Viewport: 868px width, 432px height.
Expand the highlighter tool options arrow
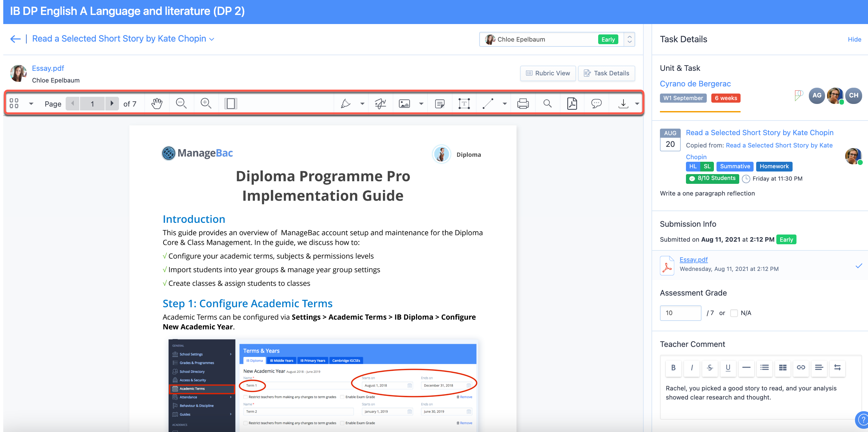click(362, 104)
